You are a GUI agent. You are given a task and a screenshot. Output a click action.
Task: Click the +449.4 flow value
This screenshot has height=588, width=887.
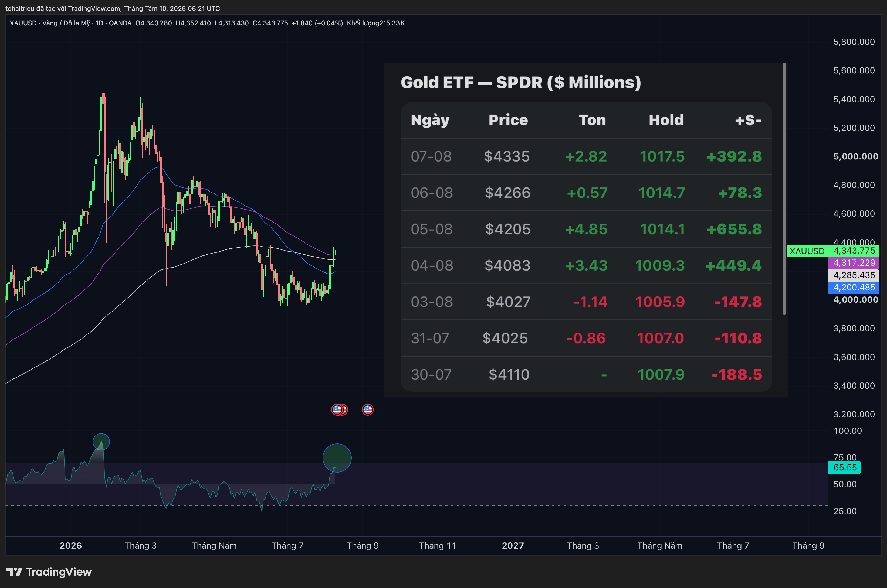(x=733, y=265)
